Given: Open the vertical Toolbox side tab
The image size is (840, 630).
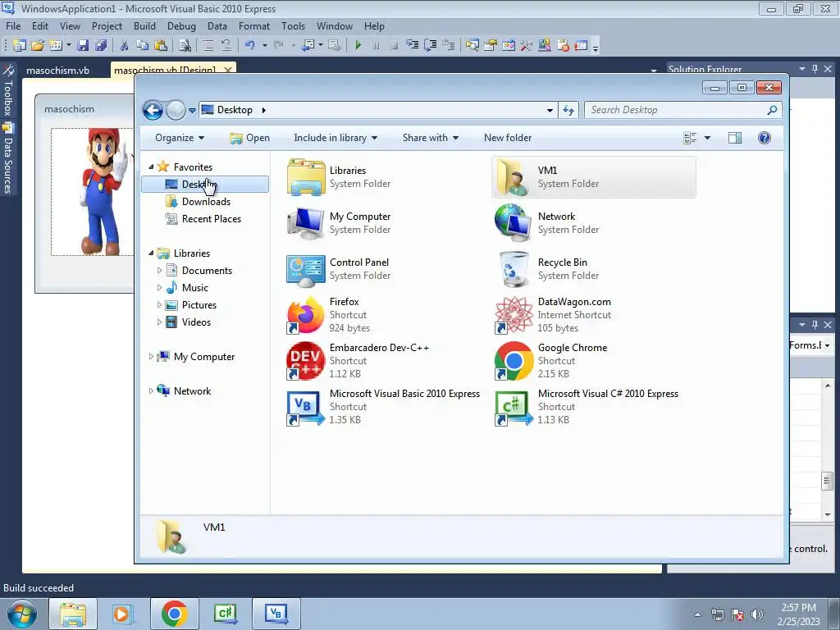Looking at the screenshot, I should coord(8,90).
